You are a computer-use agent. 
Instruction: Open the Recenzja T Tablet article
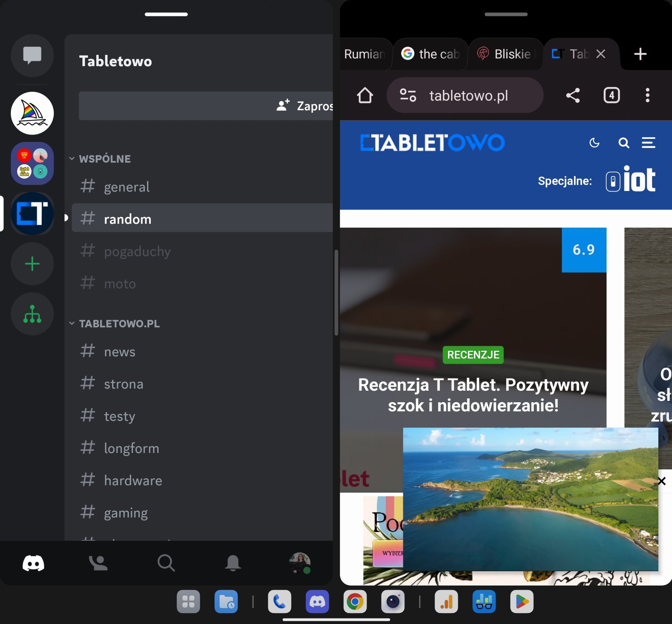point(473,395)
